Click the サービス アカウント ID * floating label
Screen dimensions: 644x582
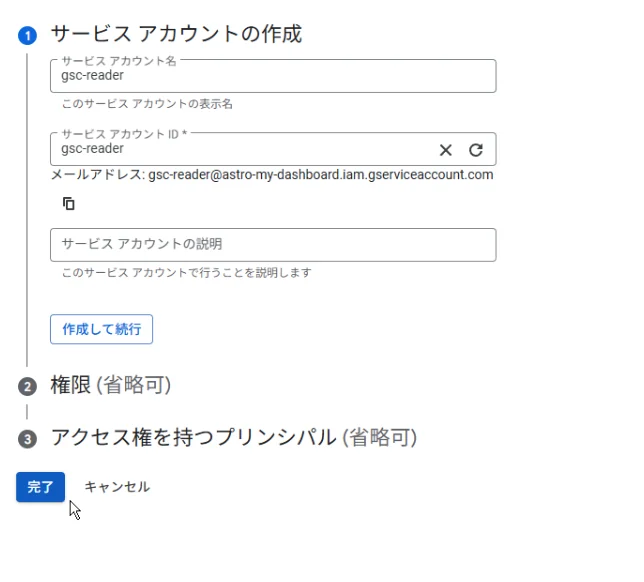pyautogui.click(x=124, y=133)
